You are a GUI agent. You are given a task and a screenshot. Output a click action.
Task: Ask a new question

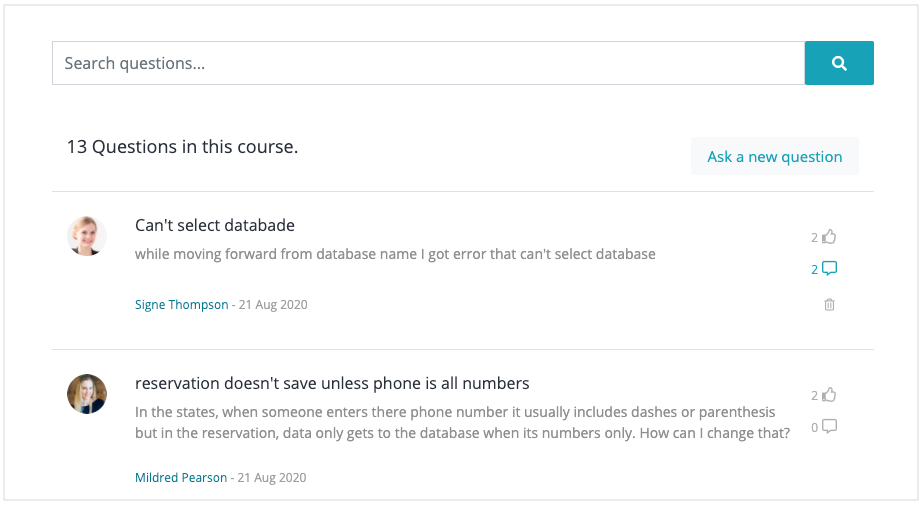775,157
